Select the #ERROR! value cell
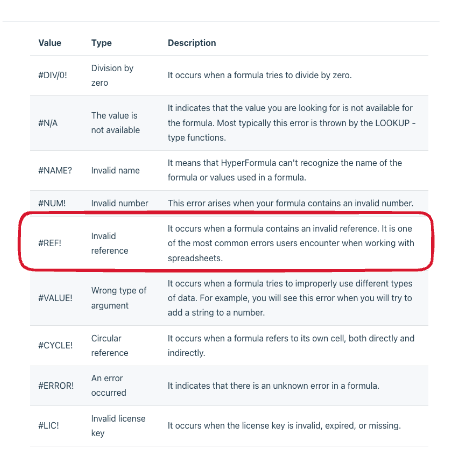 [x=56, y=386]
